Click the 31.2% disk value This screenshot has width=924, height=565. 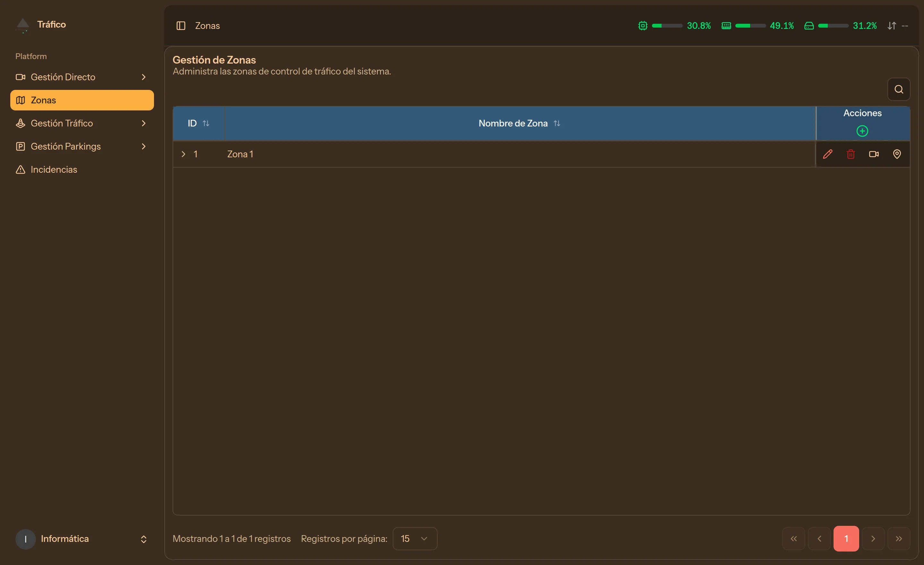pyautogui.click(x=865, y=25)
